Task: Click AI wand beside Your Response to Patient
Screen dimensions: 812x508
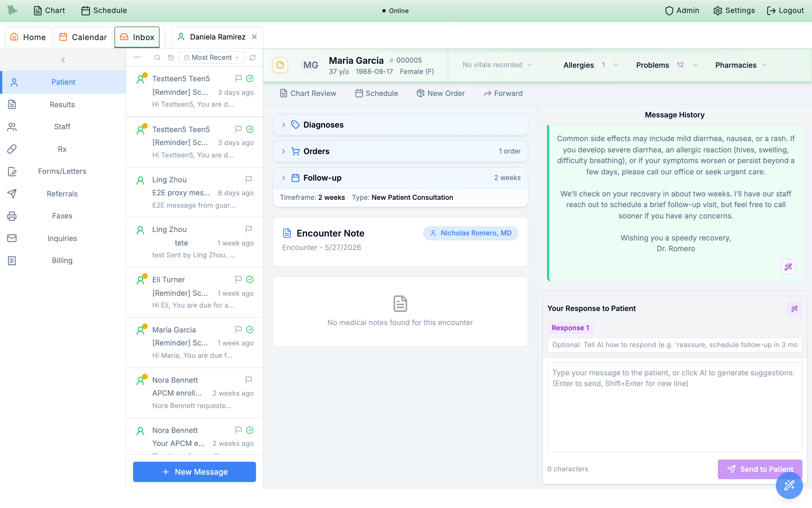Action: click(x=794, y=308)
